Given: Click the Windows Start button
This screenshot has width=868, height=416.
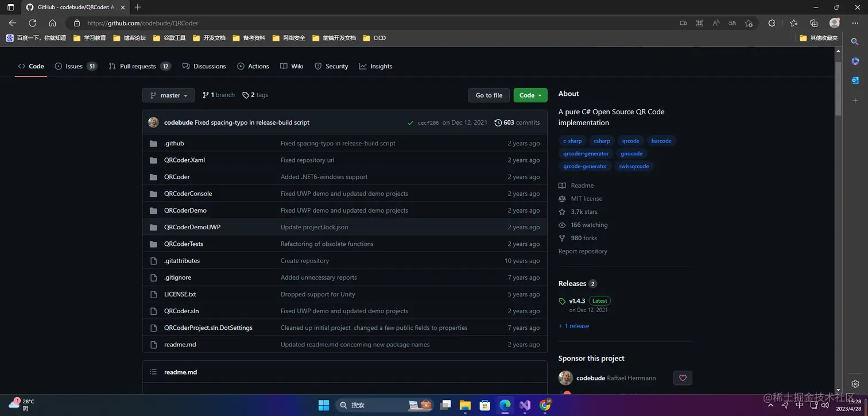Looking at the screenshot, I should click(x=324, y=405).
